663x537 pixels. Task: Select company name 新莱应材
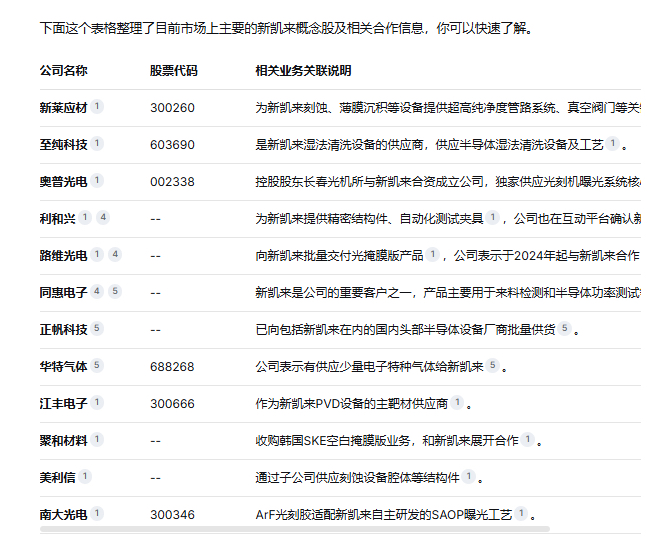63,108
